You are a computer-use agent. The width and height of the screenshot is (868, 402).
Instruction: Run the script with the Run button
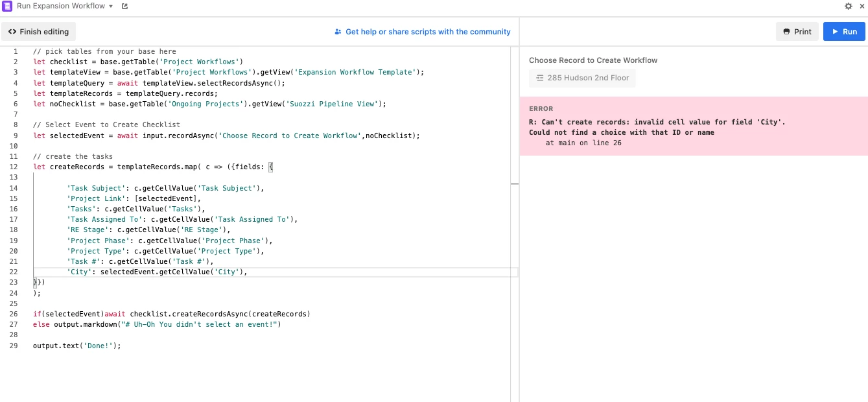click(x=844, y=31)
